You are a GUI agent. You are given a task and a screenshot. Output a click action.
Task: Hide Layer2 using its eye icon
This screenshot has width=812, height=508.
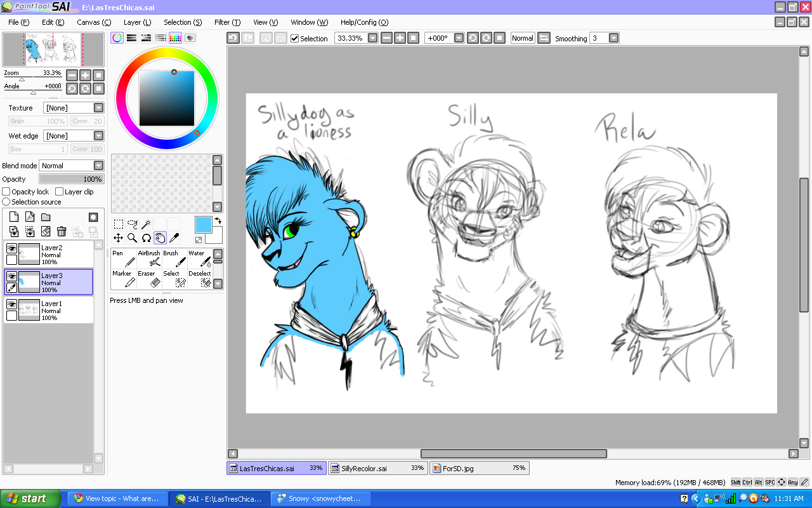point(11,248)
